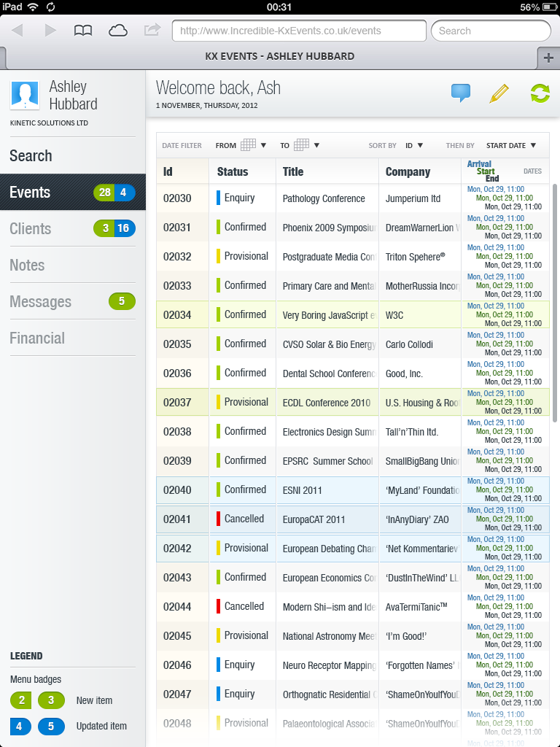Screen dimensions: 560x747
Task: Select event row 02041 EuropaCAT 2011
Action: coord(314,519)
